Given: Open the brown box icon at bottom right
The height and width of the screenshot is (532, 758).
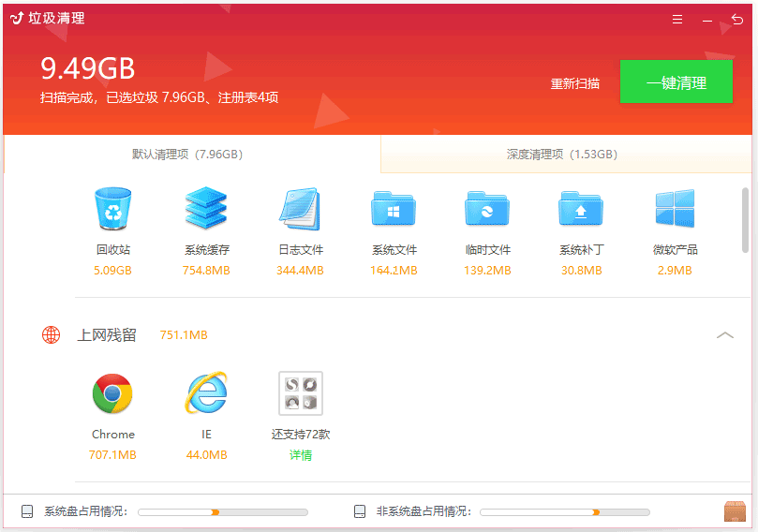Looking at the screenshot, I should point(735,511).
